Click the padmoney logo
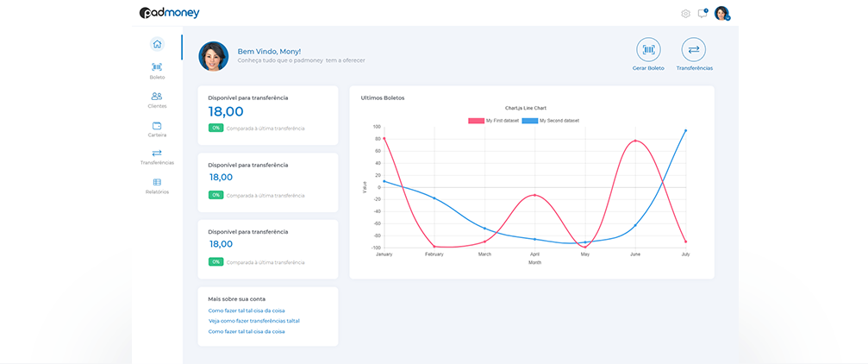This screenshot has height=364, width=868. coord(169,13)
